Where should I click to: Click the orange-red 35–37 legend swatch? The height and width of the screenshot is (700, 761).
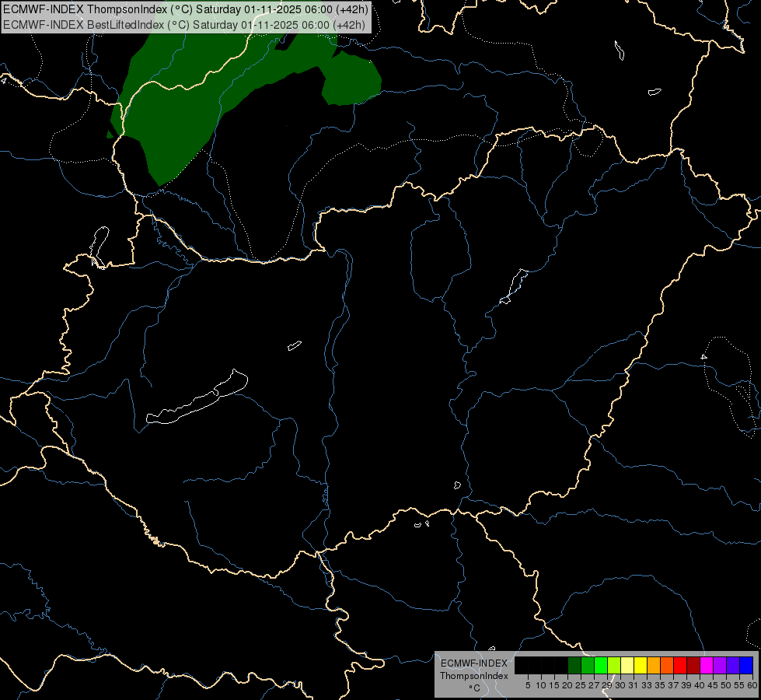click(x=667, y=666)
